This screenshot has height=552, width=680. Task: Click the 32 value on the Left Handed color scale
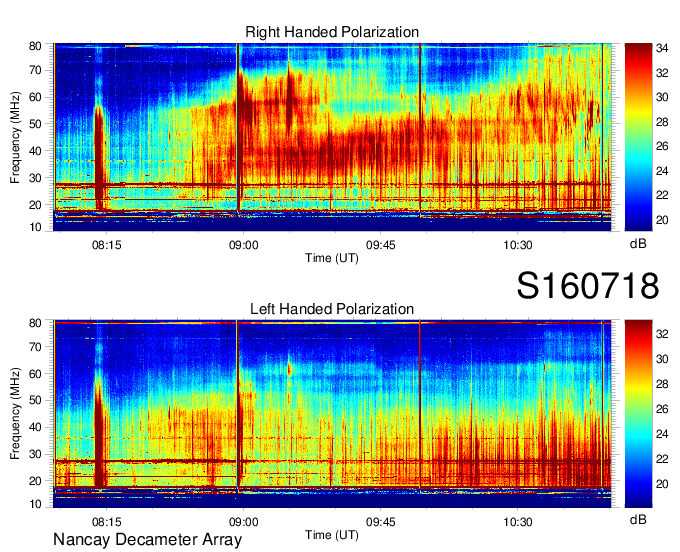click(x=662, y=333)
